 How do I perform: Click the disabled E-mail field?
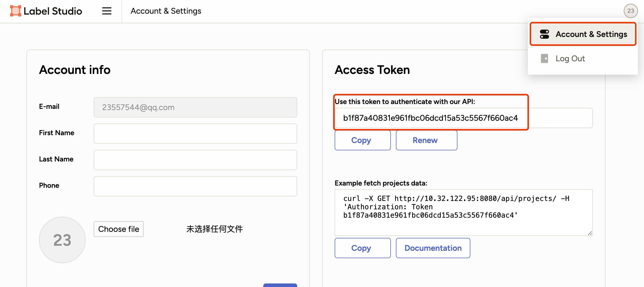coord(195,107)
